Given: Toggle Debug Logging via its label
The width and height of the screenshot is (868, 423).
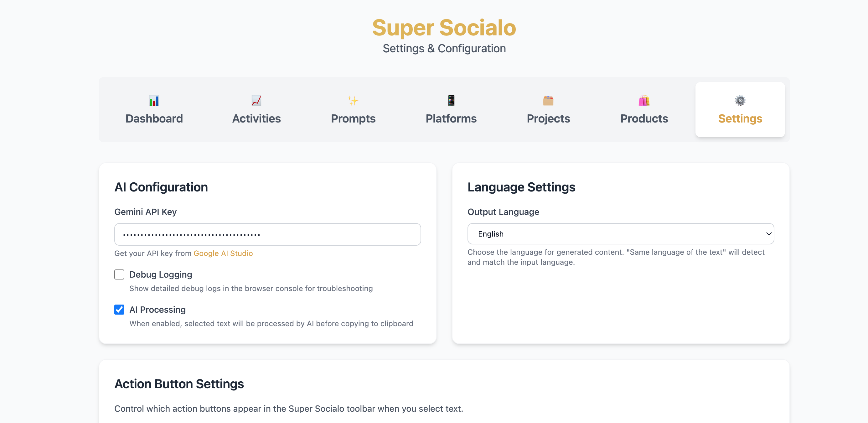Looking at the screenshot, I should [x=161, y=274].
